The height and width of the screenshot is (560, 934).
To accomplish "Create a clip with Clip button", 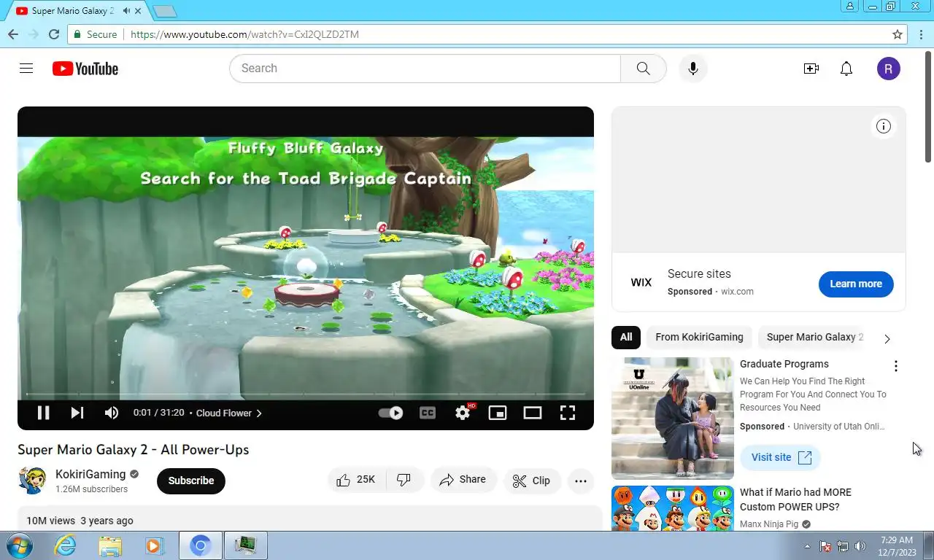I will pyautogui.click(x=531, y=481).
